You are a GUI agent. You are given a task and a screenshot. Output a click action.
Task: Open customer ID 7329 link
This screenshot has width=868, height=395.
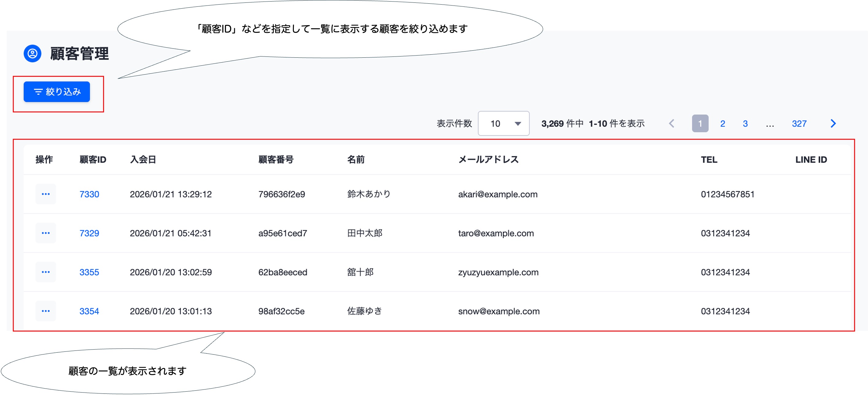click(89, 233)
